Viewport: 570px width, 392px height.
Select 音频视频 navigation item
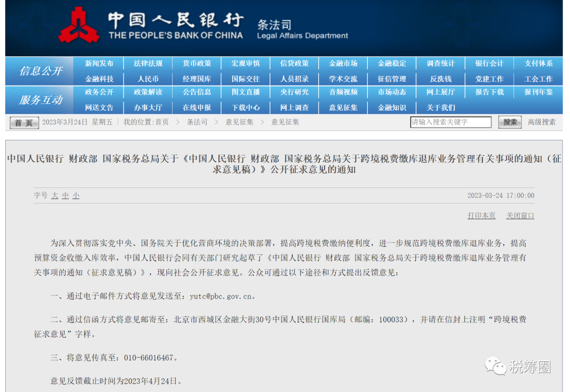click(343, 92)
